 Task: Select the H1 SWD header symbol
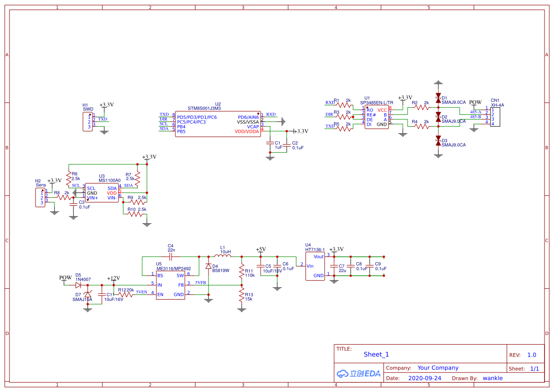(x=88, y=122)
